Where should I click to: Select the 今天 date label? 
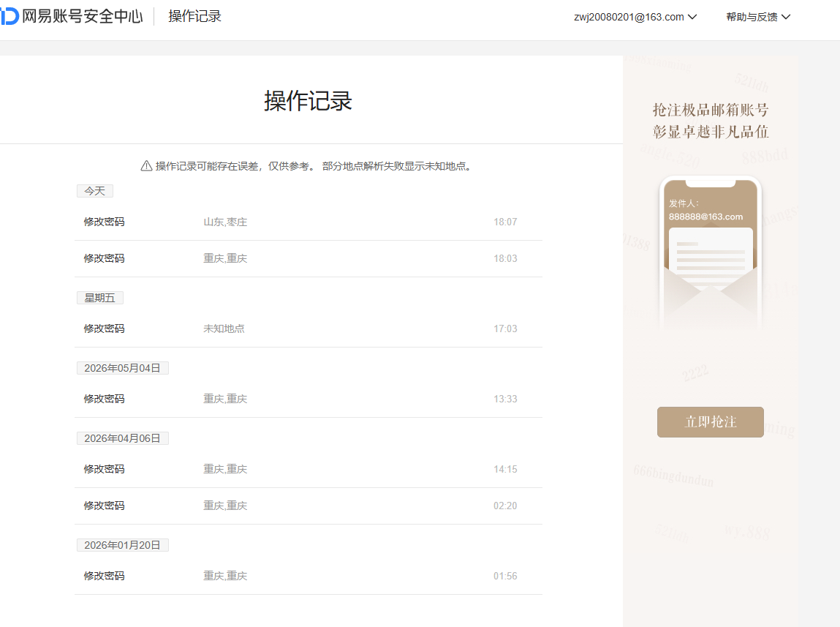(95, 191)
